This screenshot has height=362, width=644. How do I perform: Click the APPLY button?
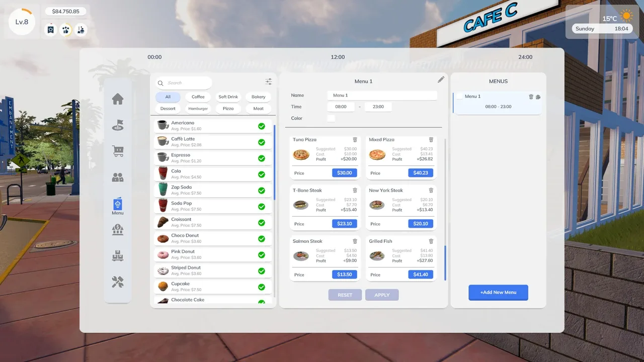[x=382, y=295]
